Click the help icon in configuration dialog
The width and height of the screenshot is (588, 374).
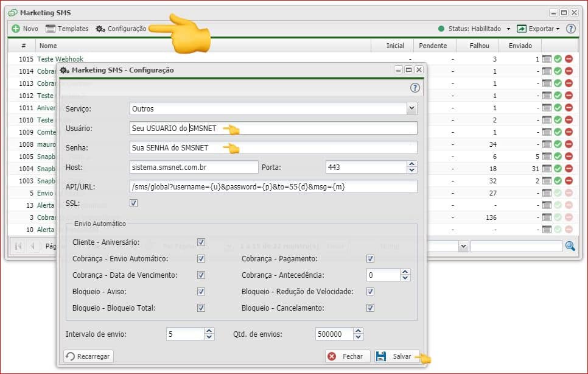[415, 88]
